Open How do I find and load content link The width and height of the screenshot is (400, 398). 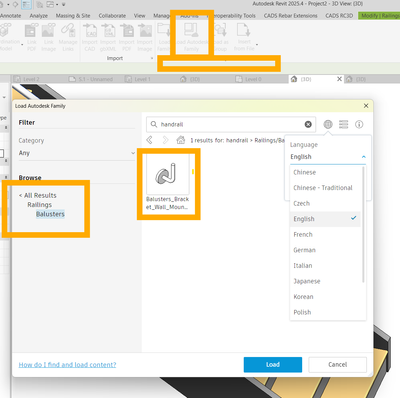click(67, 365)
